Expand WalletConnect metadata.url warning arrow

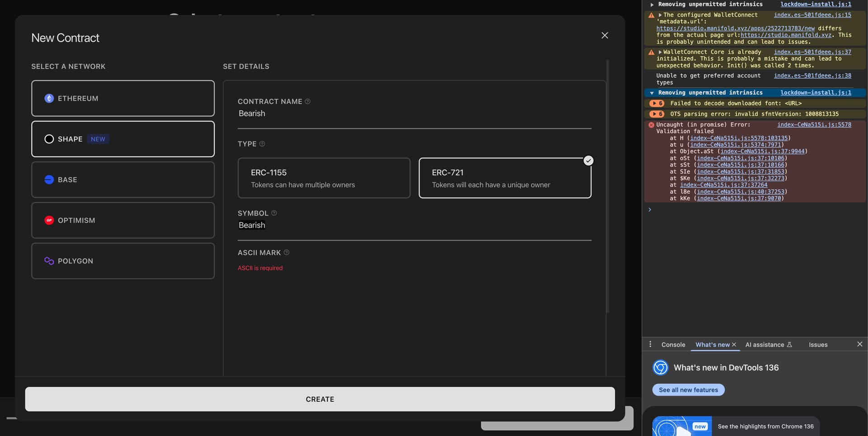tap(660, 15)
